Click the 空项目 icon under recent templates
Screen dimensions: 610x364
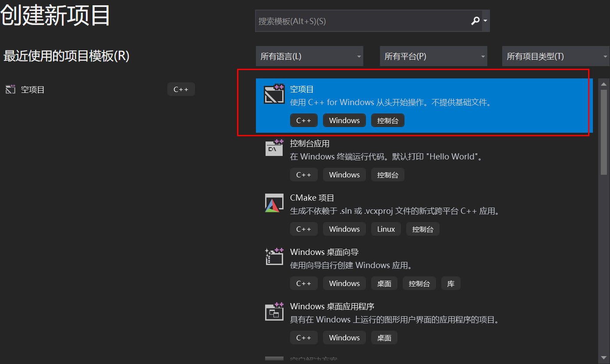coord(10,89)
